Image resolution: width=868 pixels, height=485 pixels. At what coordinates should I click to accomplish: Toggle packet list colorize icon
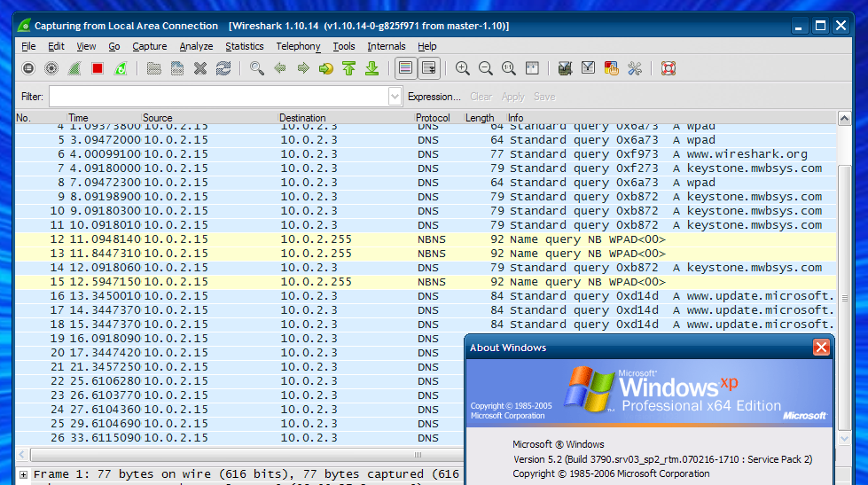(x=406, y=68)
